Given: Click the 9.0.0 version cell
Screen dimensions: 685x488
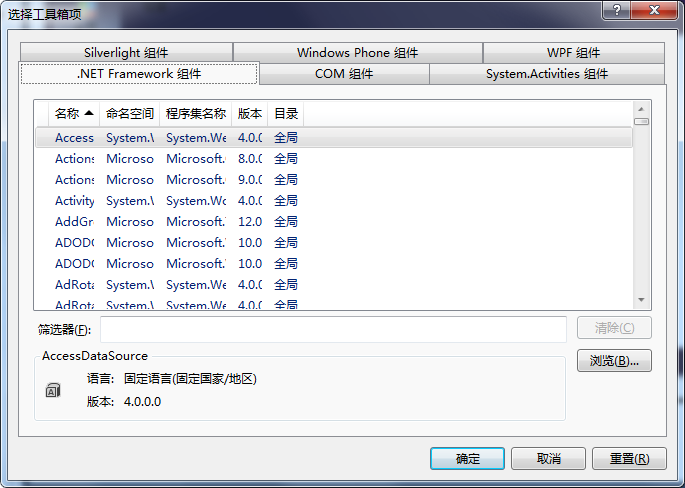Looking at the screenshot, I should pos(250,180).
